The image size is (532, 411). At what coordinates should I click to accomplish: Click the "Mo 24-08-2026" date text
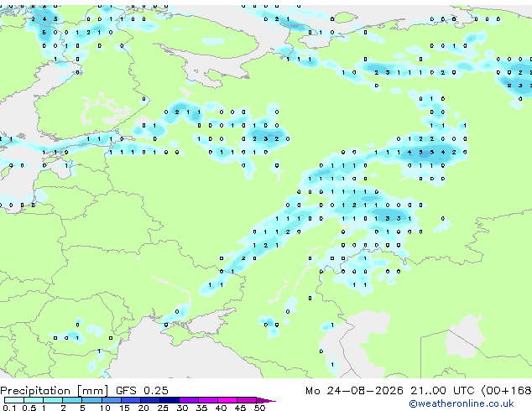[354, 391]
